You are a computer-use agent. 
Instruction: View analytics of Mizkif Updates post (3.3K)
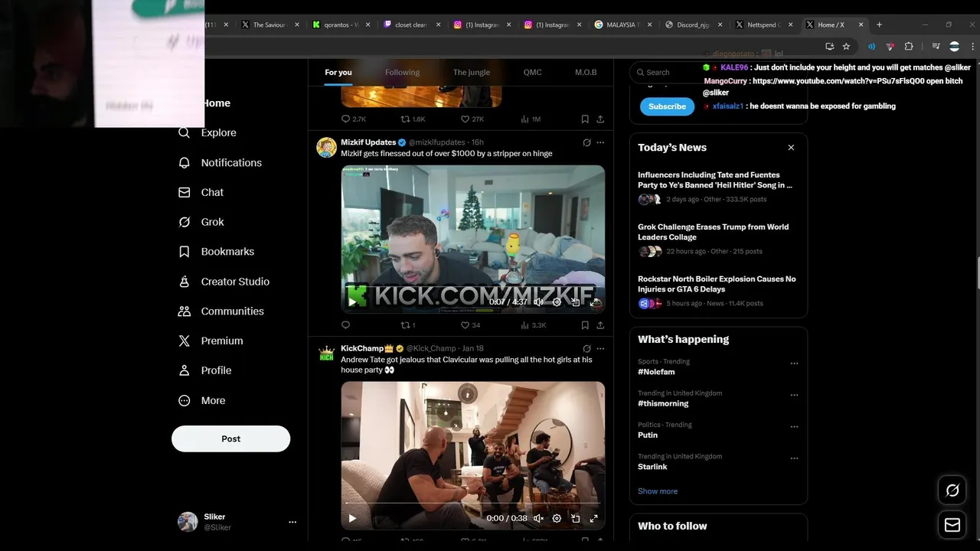click(x=533, y=325)
